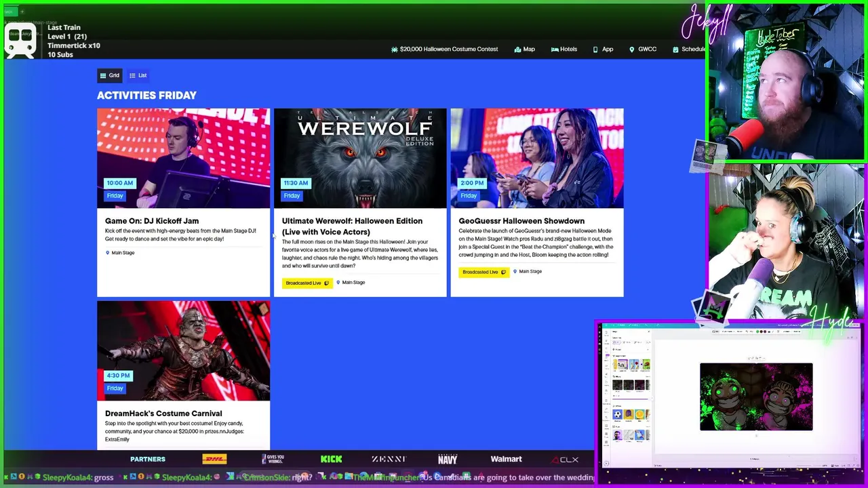The width and height of the screenshot is (868, 488).
Task: Select the Jekyll webcam feed
Action: click(x=787, y=83)
